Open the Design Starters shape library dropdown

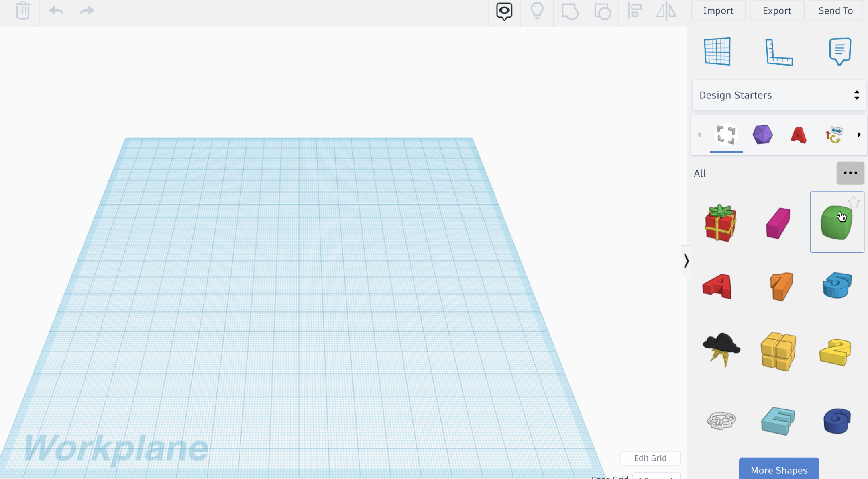point(779,95)
